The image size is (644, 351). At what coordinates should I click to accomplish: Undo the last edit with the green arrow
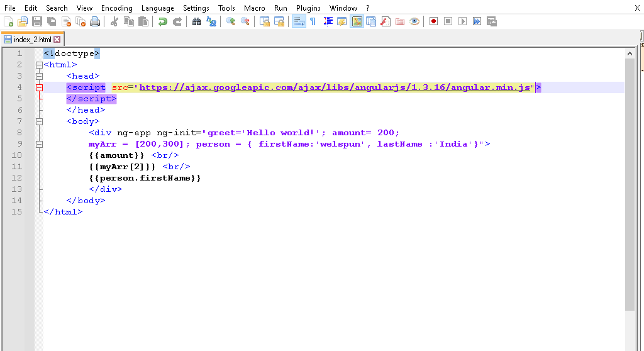pos(163,21)
